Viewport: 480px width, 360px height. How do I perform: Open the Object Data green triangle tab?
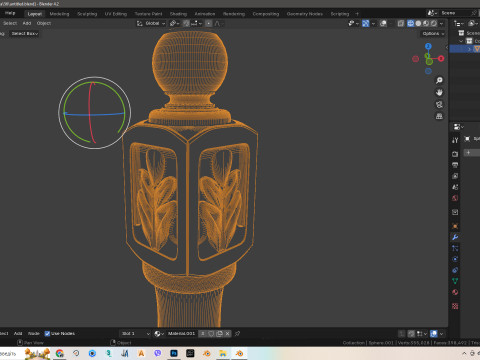(455, 281)
